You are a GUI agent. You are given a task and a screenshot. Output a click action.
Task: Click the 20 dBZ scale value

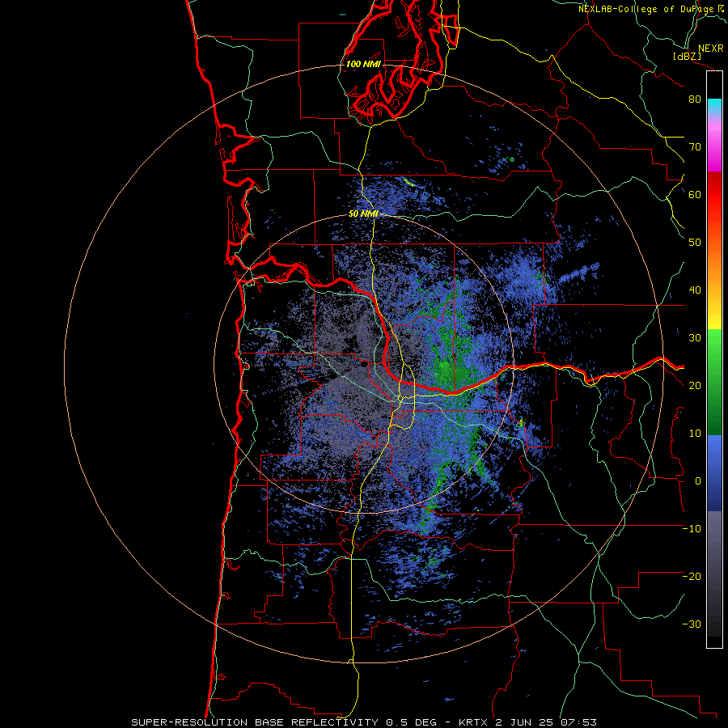pos(695,386)
